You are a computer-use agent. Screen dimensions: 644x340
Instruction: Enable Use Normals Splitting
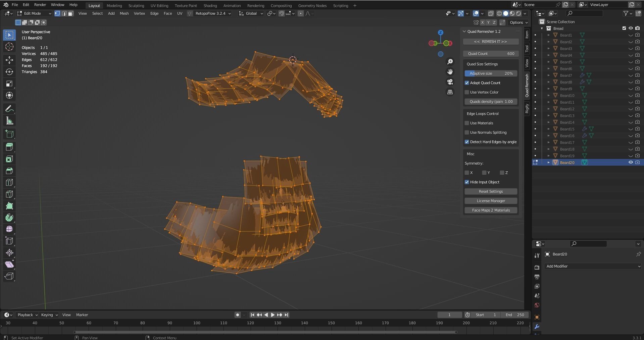pos(467,132)
